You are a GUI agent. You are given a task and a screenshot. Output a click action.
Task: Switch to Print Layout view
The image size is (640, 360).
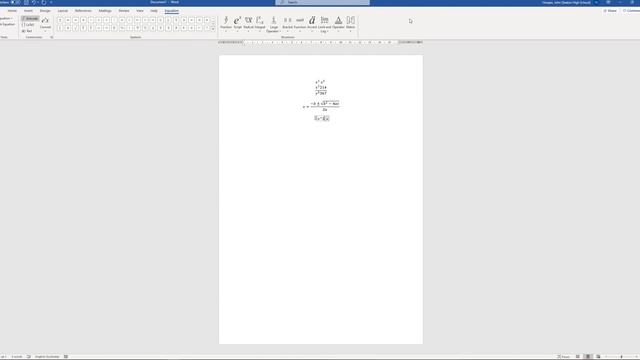(588, 356)
